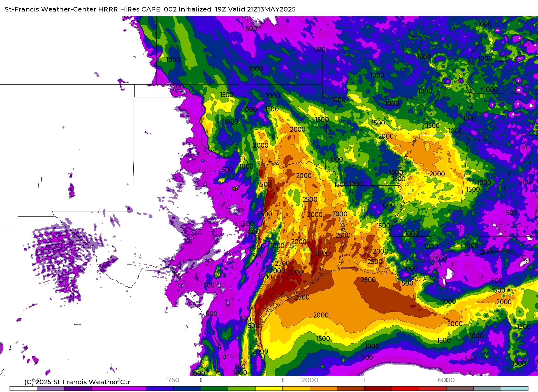Select the orange color bar swatch
This screenshot has width=538, height=392.
tap(324, 389)
